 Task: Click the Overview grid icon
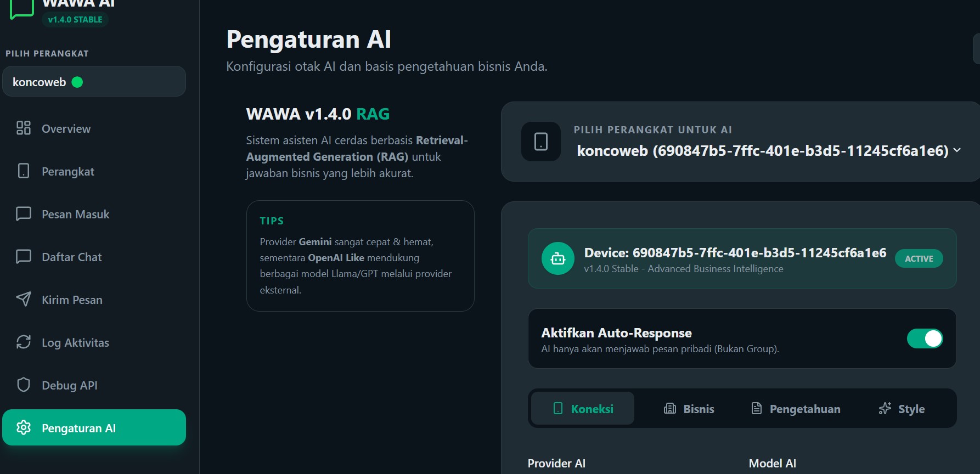[24, 128]
